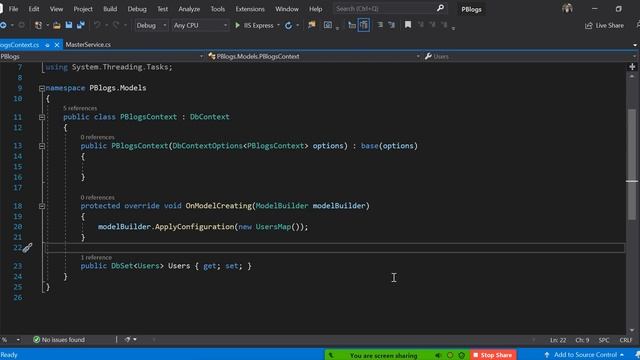This screenshot has width=640, height=360.
Task: Open the IIS Express target dropdown arrow
Action: (278, 25)
